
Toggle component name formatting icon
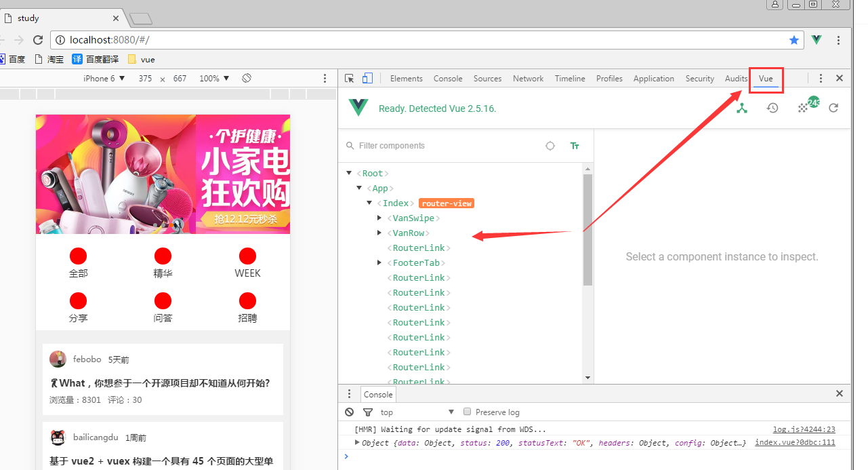[575, 146]
